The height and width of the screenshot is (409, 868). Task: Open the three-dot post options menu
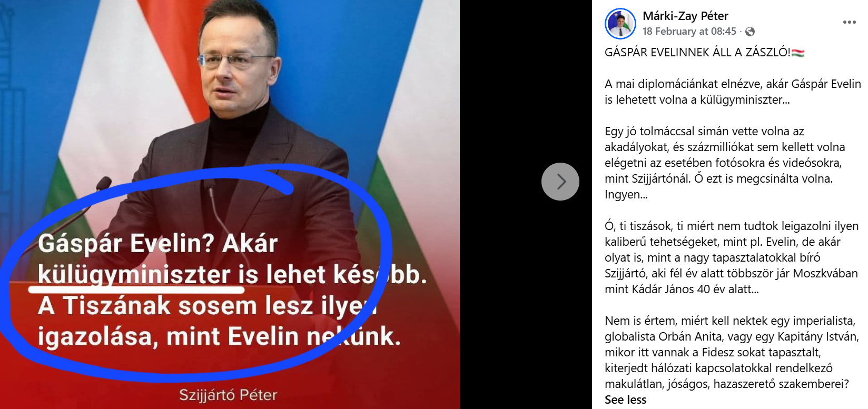tap(849, 22)
